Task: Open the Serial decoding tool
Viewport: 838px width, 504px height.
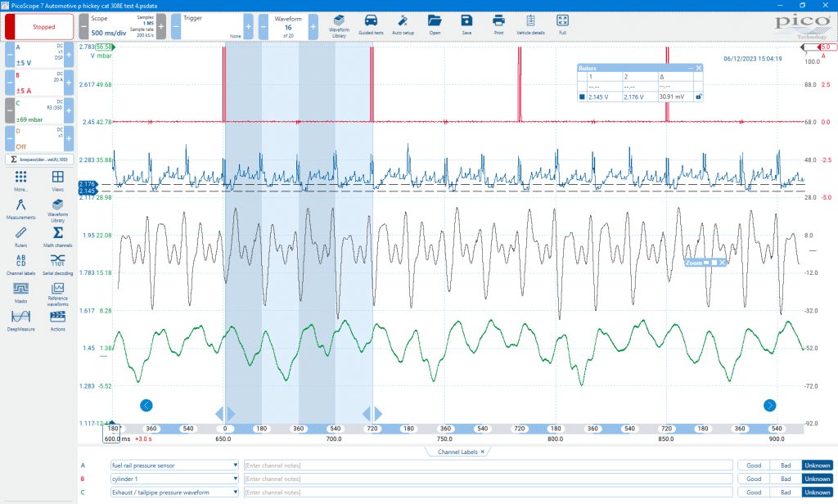Action: coord(58,263)
